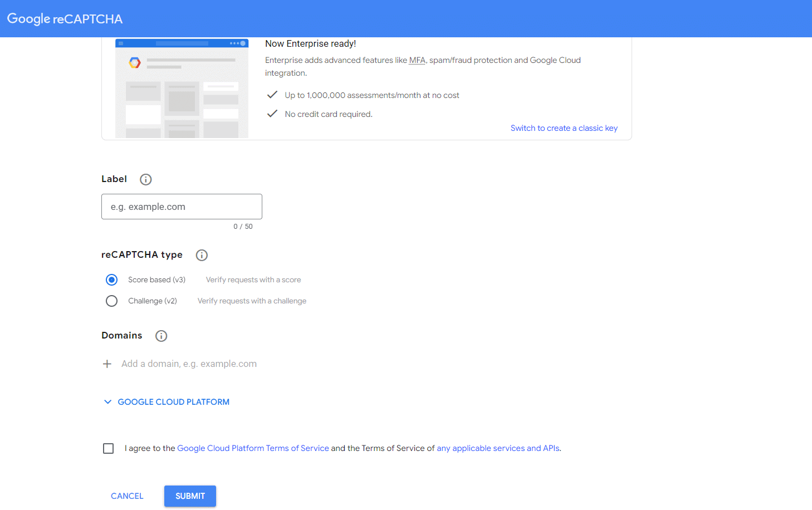Click the Label text input field

pos(182,207)
